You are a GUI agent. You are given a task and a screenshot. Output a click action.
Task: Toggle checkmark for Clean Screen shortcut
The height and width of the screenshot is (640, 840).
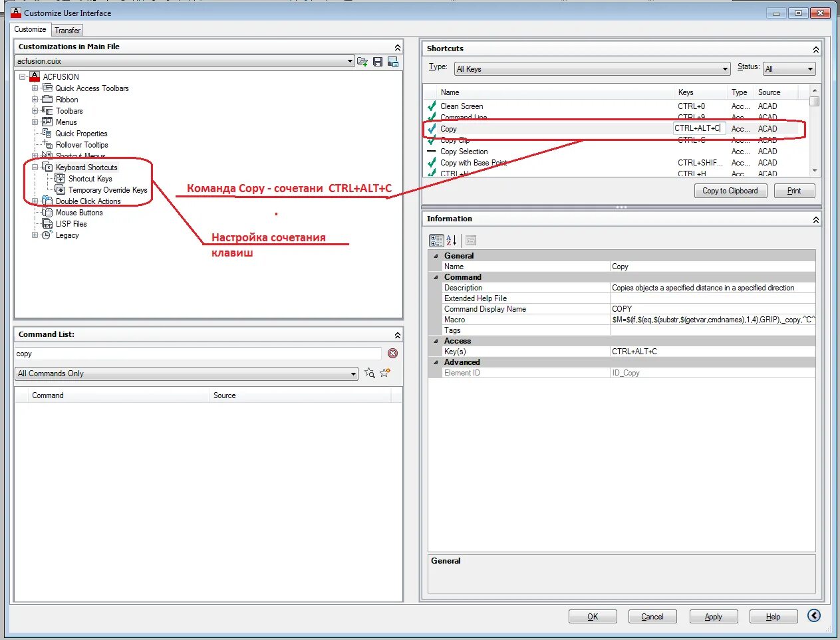pyautogui.click(x=432, y=106)
